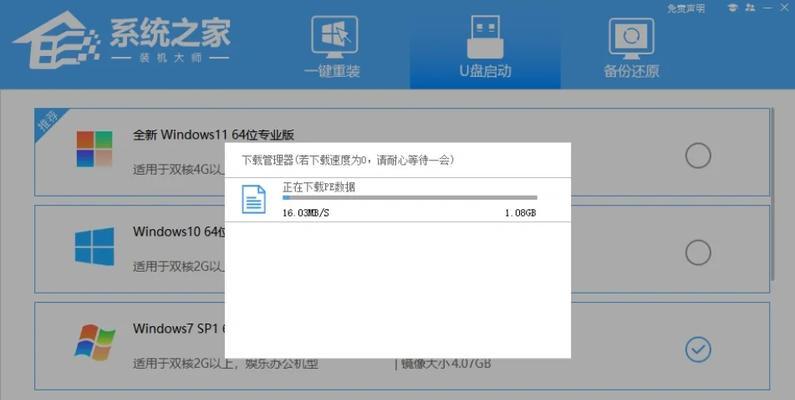The image size is (795, 400).
Task: Click the PE data download progress bar
Action: 409,198
